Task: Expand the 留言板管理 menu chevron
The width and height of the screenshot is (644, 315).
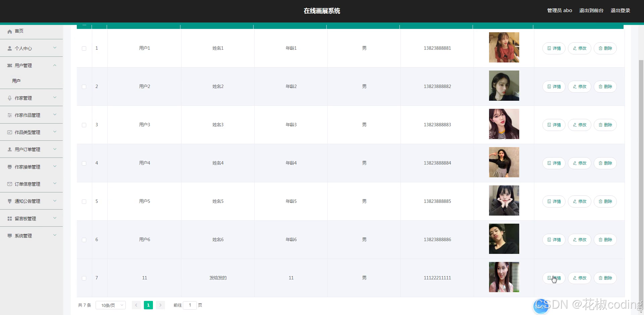Action: pyautogui.click(x=55, y=218)
